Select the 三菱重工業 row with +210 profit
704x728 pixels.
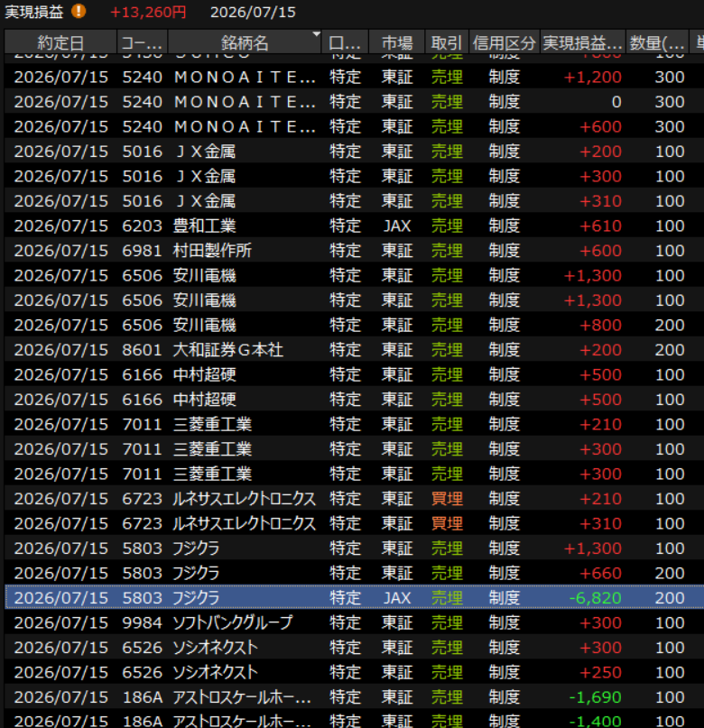[x=354, y=424]
